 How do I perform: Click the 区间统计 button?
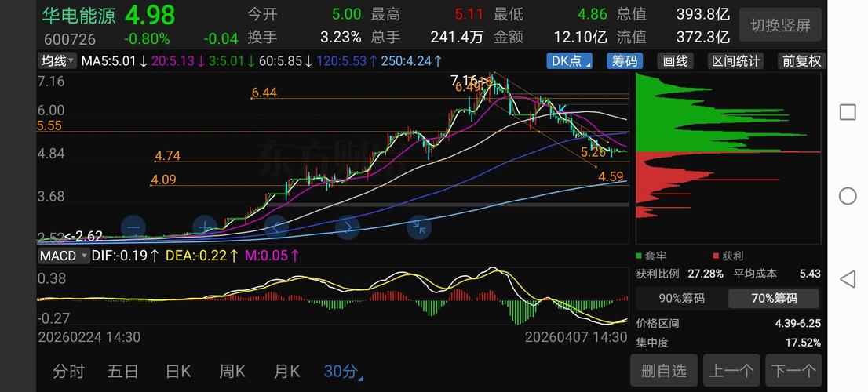point(735,61)
